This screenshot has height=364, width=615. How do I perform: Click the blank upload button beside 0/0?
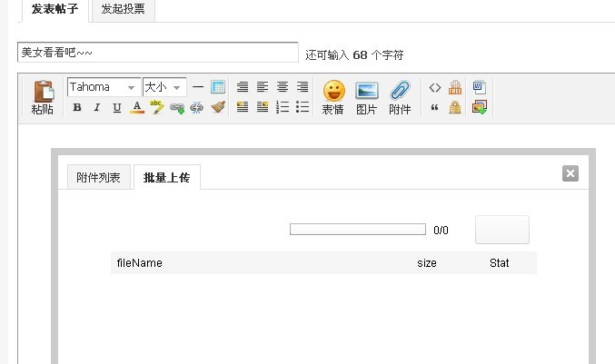pyautogui.click(x=502, y=230)
